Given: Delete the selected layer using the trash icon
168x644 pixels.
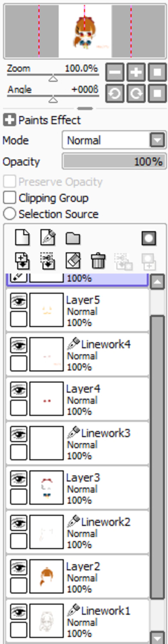Looking at the screenshot, I should (x=98, y=261).
